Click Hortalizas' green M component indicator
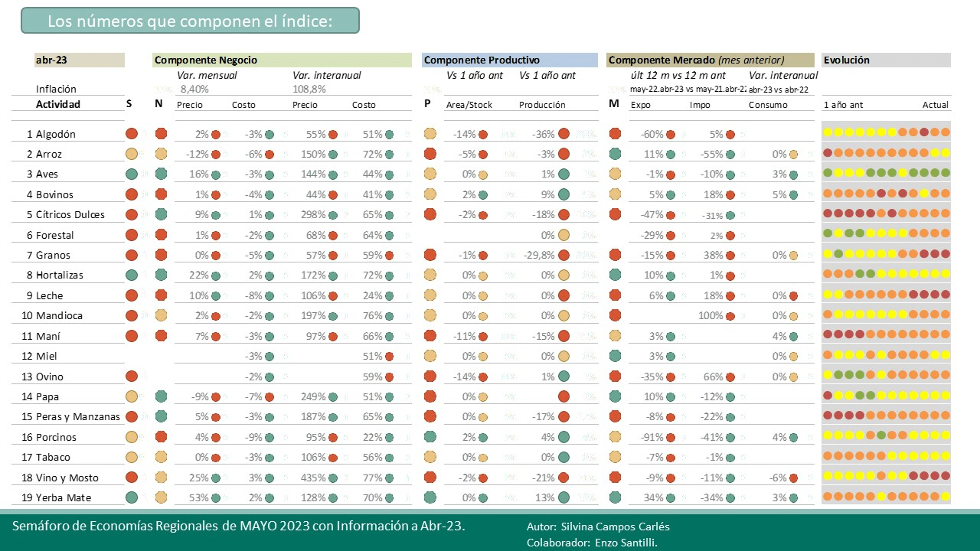The height and width of the screenshot is (551, 980). coord(615,275)
